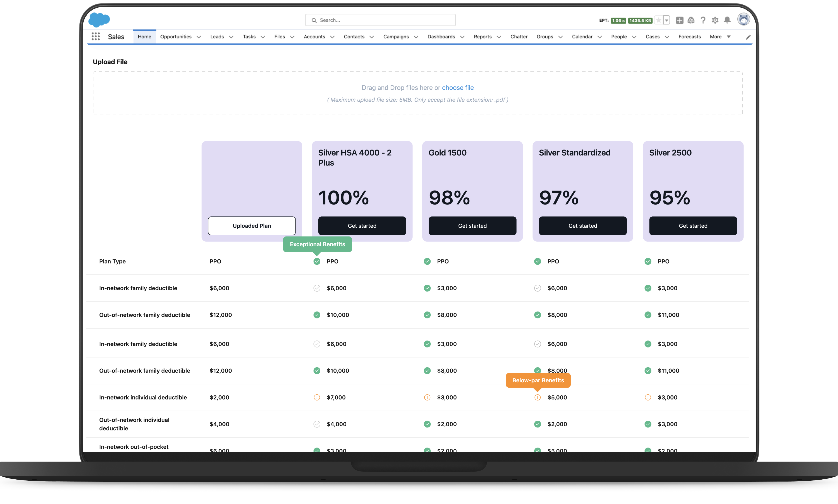The height and width of the screenshot is (504, 838).
Task: Click the choose file link
Action: click(x=457, y=88)
